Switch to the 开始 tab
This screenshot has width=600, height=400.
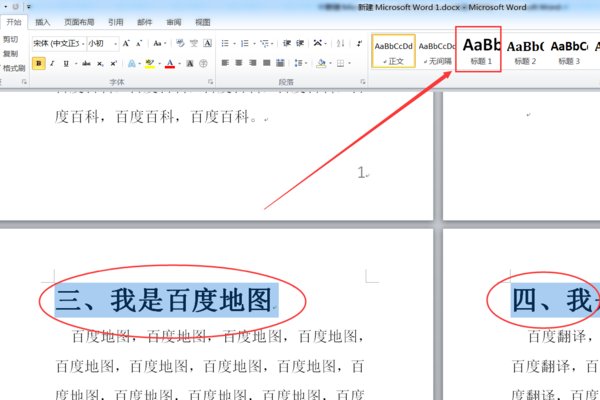click(x=14, y=22)
